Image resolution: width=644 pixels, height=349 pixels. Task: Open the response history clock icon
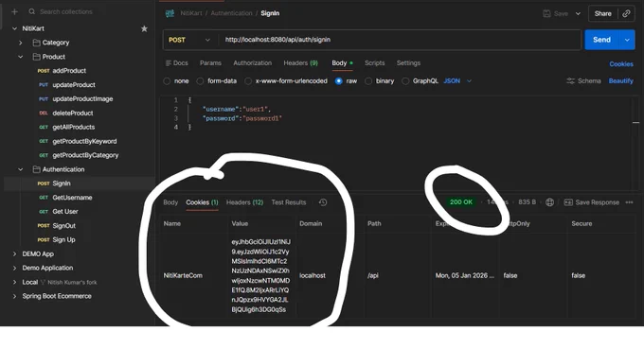[323, 202]
